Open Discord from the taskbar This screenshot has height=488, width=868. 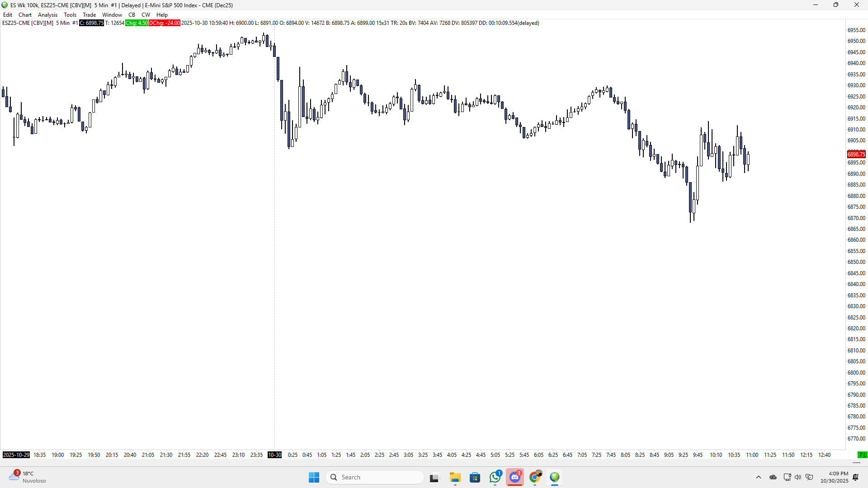click(515, 477)
